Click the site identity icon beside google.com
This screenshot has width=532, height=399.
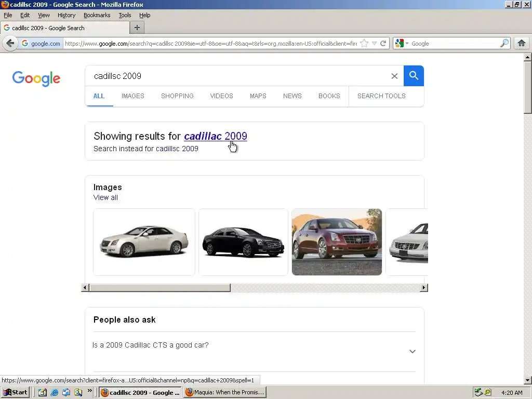coord(25,44)
